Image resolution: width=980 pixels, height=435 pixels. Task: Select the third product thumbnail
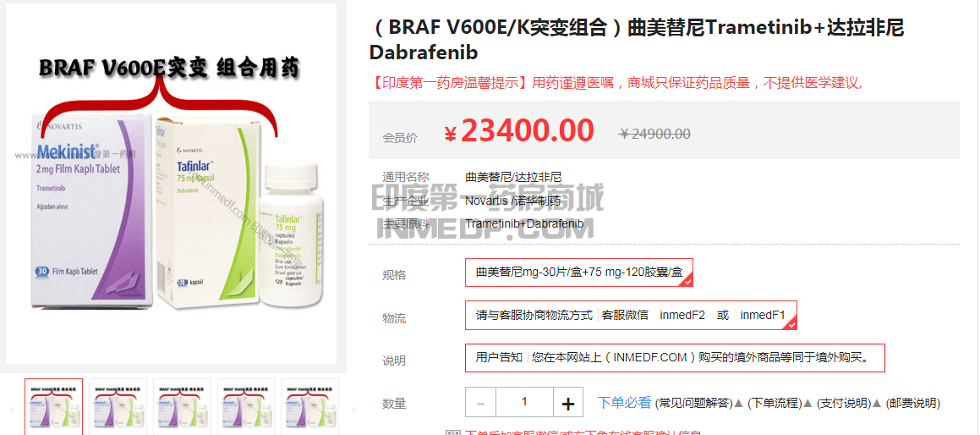click(182, 407)
